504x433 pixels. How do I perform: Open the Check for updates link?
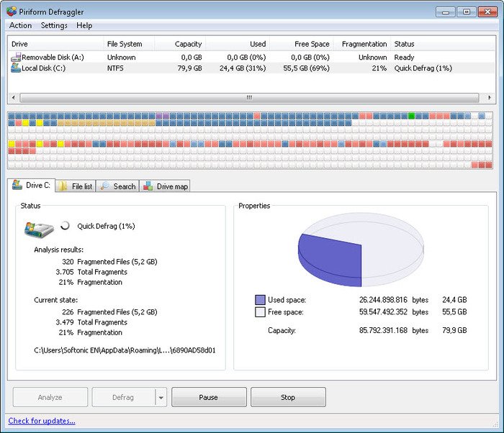42,421
